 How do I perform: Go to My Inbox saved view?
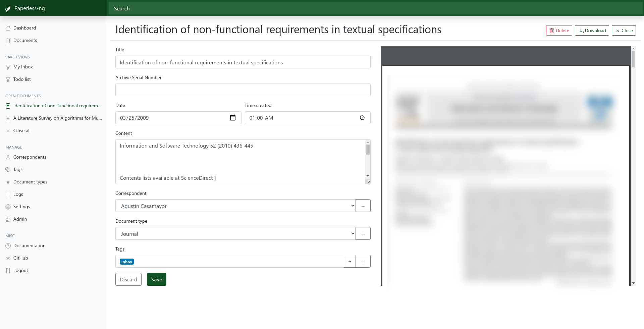pos(23,67)
